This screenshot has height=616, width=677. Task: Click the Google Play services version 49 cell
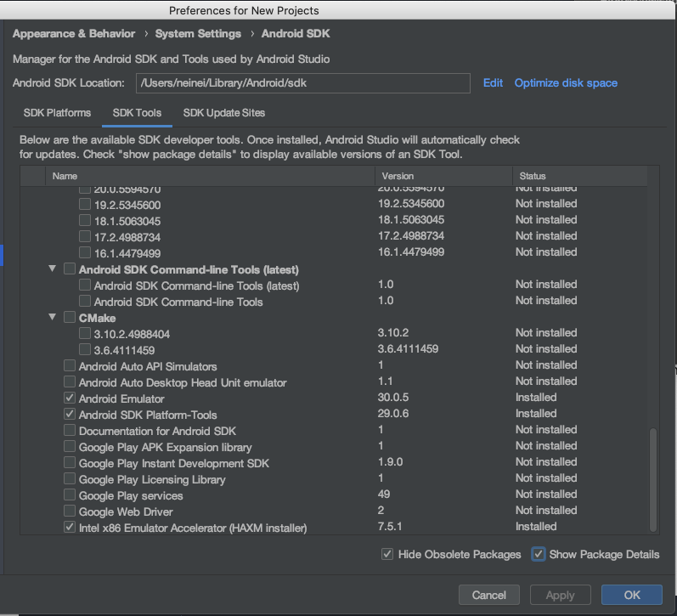point(384,494)
